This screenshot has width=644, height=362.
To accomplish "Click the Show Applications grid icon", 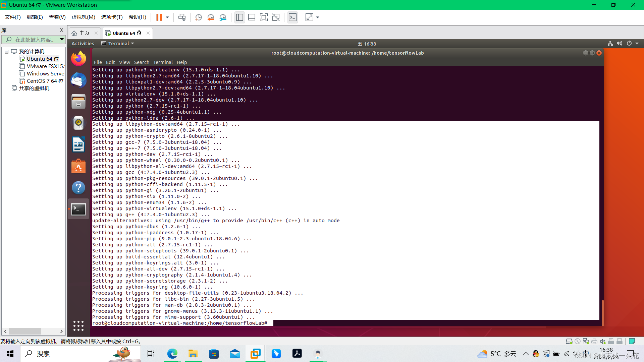I will click(78, 325).
